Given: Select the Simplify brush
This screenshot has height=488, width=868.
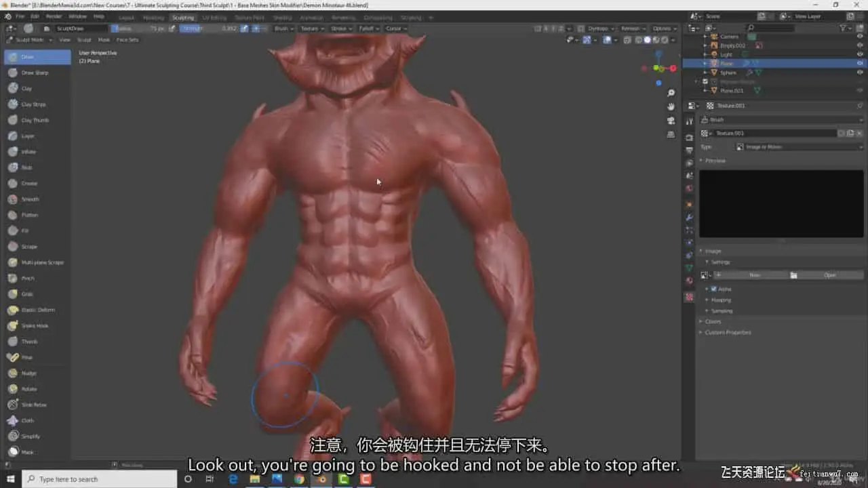Looking at the screenshot, I should (37, 436).
